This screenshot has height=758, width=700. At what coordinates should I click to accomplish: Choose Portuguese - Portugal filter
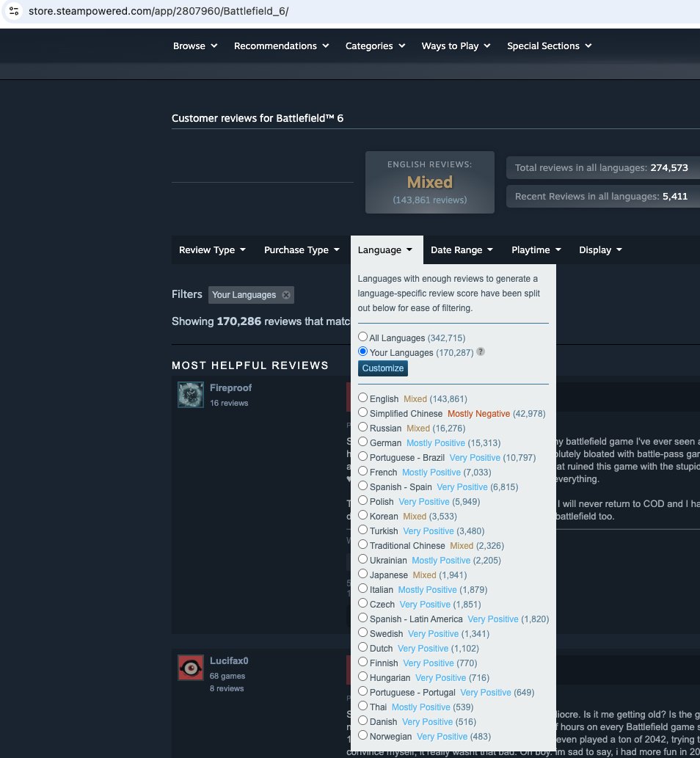coord(362,690)
